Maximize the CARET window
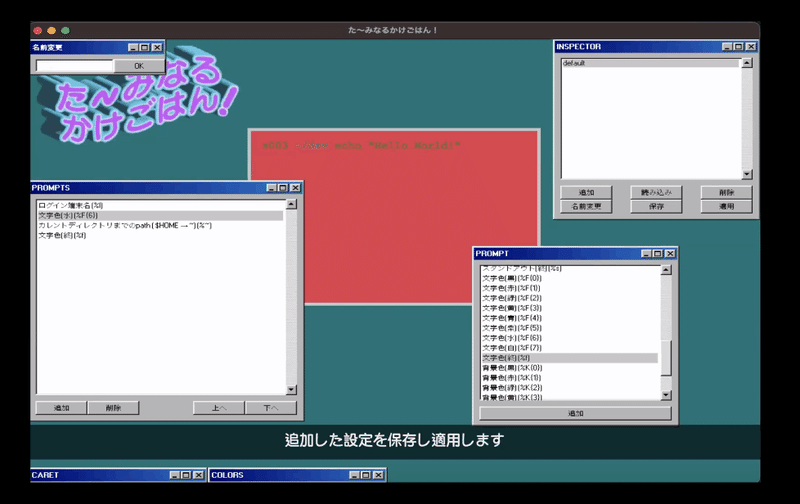 coord(186,475)
